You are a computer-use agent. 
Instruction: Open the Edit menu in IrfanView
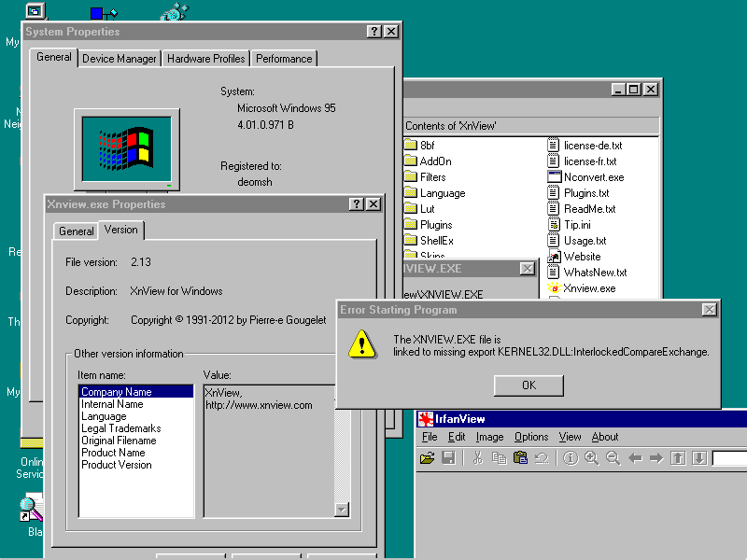pyautogui.click(x=457, y=437)
